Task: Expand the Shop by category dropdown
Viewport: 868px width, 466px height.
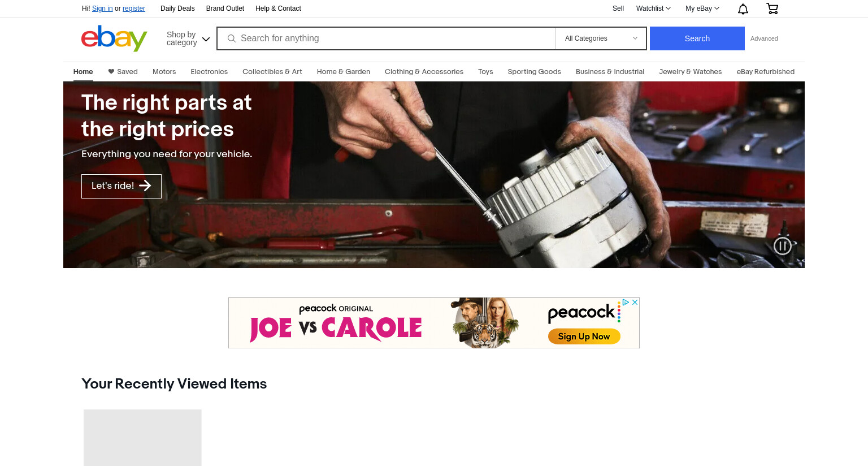Action: pos(188,38)
